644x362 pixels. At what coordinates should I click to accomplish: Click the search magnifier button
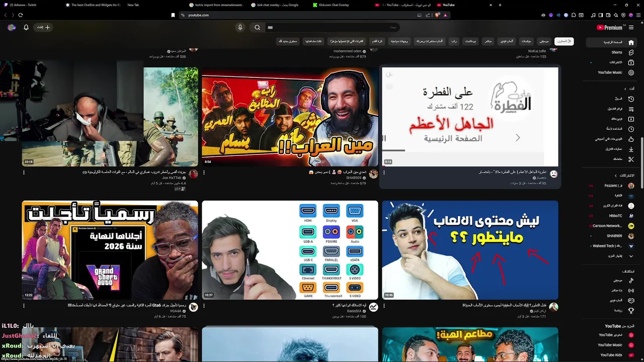(x=257, y=28)
